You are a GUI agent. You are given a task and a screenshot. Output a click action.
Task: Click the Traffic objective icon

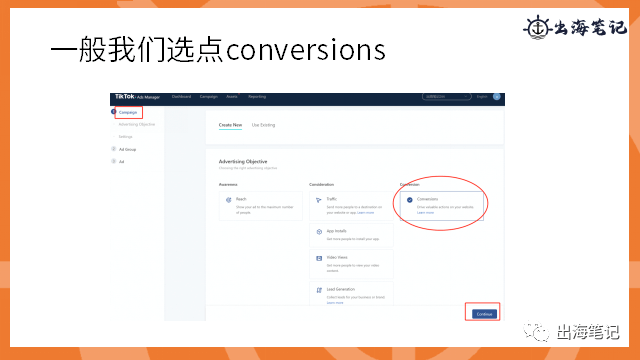(319, 200)
